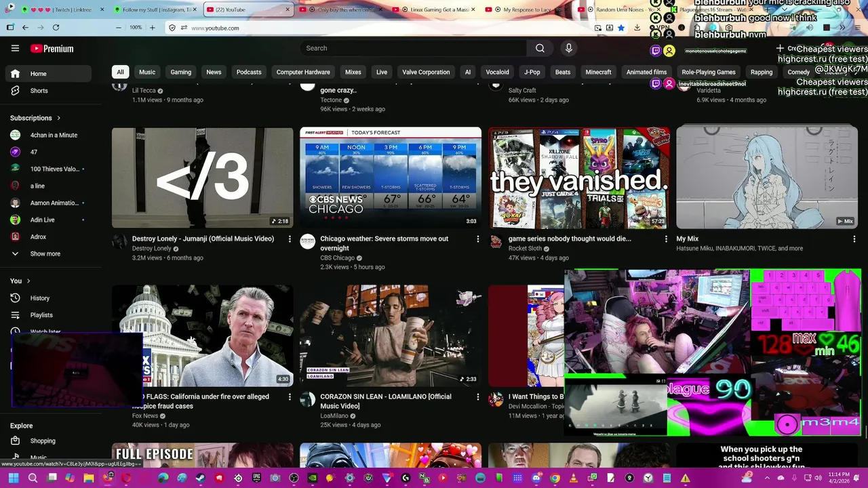Open Shorts in the sidebar
This screenshot has height=488, width=868.
click(48, 91)
